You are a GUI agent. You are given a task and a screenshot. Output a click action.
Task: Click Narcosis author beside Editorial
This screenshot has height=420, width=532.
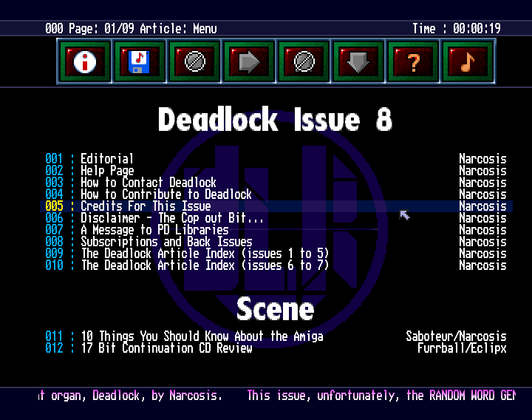(482, 158)
